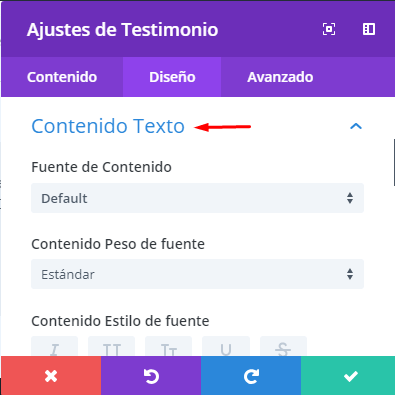Click the snap-to-sidebar layout icon

(x=369, y=29)
